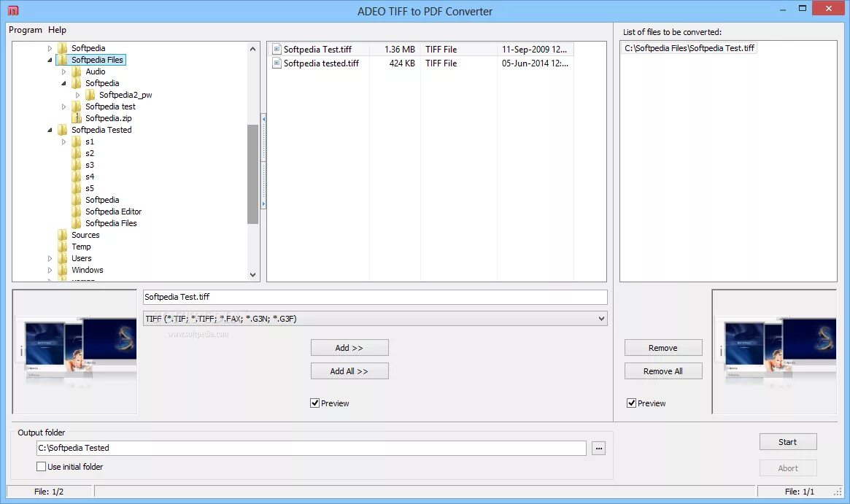Click the Output folder path field
The height and width of the screenshot is (504, 850).
coord(311,448)
